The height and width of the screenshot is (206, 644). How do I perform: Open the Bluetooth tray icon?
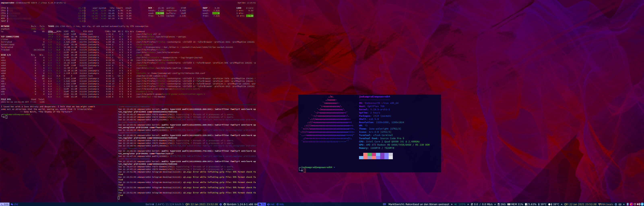coord(628,204)
